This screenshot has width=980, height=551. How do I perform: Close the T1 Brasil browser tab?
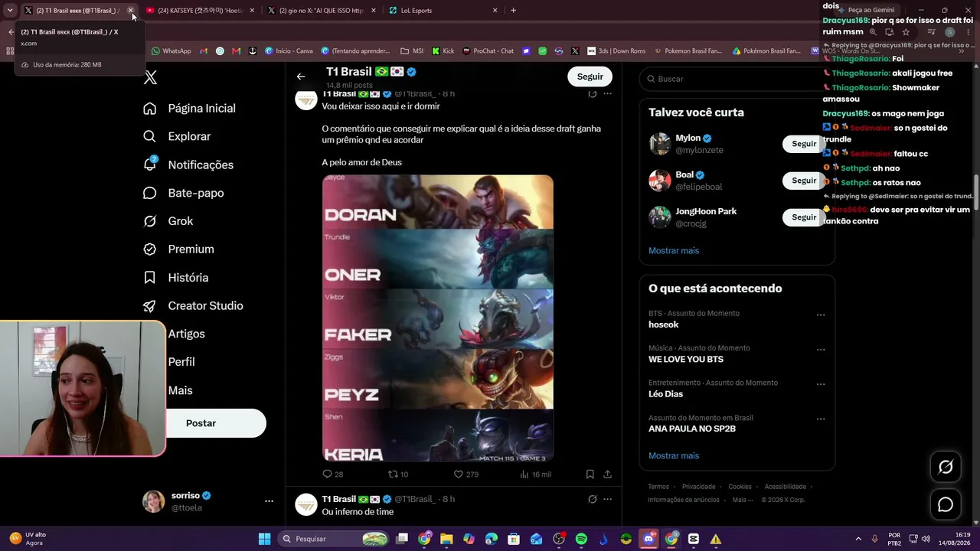point(131,11)
